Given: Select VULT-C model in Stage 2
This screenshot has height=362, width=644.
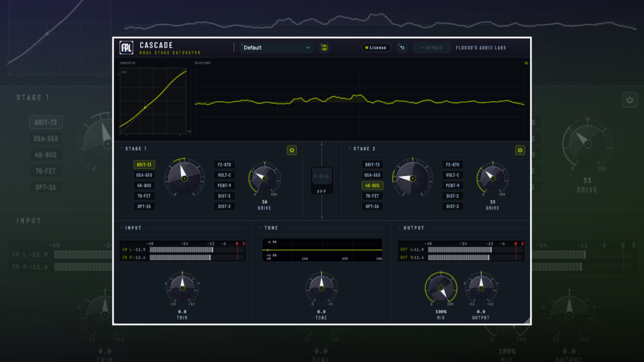Looking at the screenshot, I should click(x=453, y=175).
